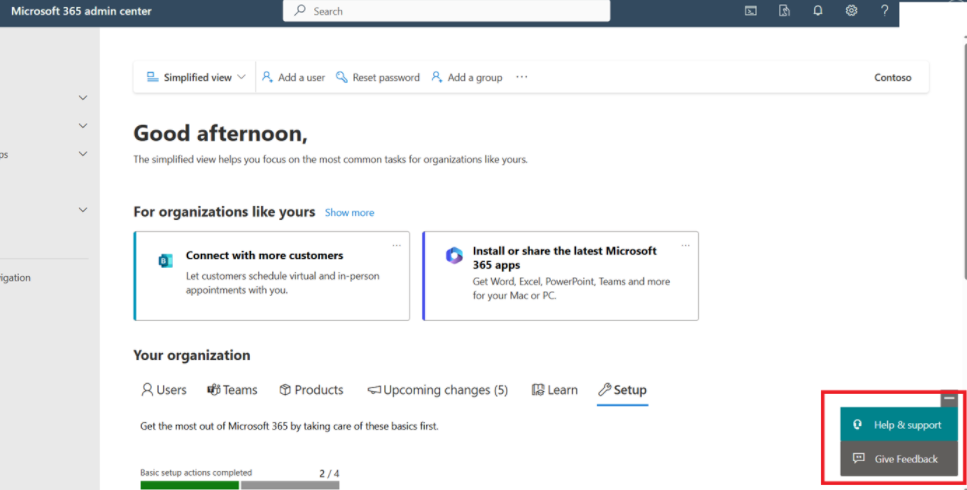Click the Microsoft 365 apps logo icon
Screen dimensions: 967x490
(455, 255)
